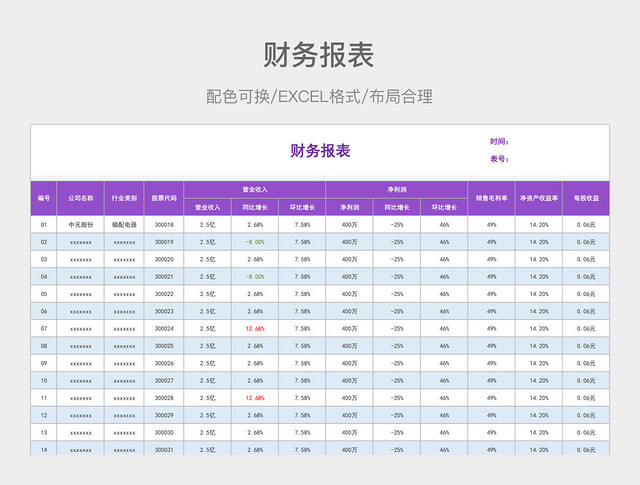
Task: Click the red 12.68% cell in row 11
Action: [255, 398]
